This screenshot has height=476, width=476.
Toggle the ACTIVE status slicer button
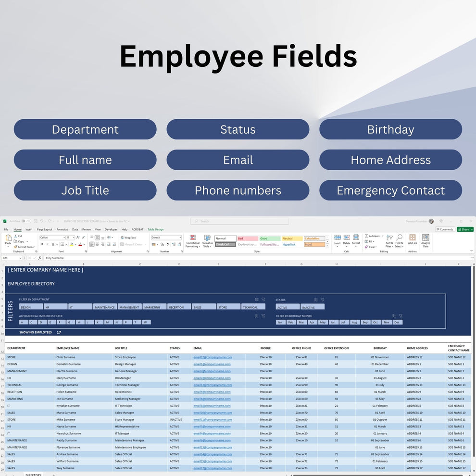tap(288, 307)
